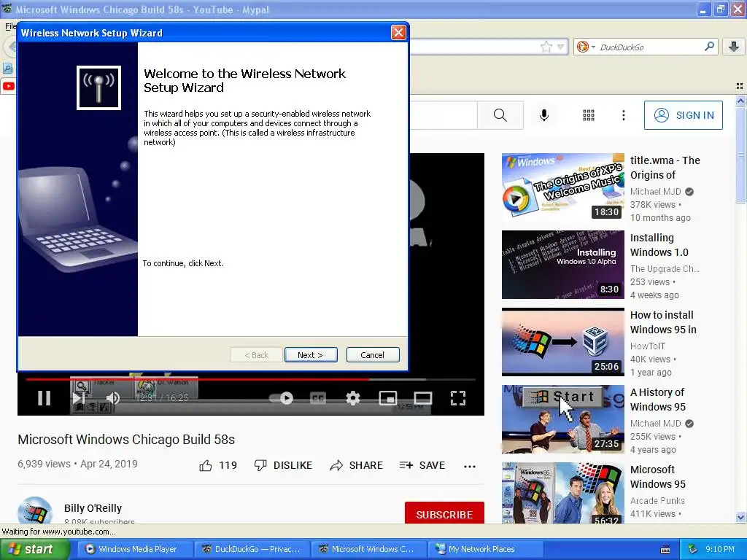
Task: Open 'Microsoft Windows 95' Arcade Punks video title
Action: [x=658, y=477]
